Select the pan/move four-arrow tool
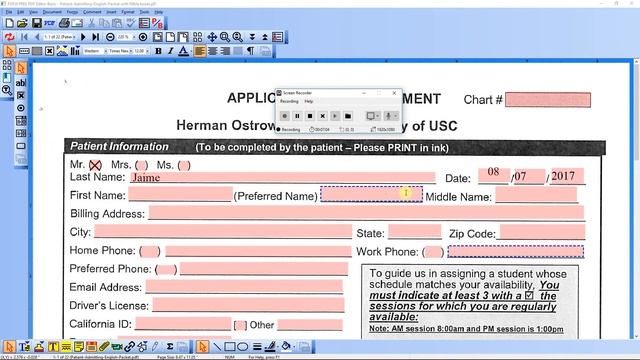 coord(212,37)
